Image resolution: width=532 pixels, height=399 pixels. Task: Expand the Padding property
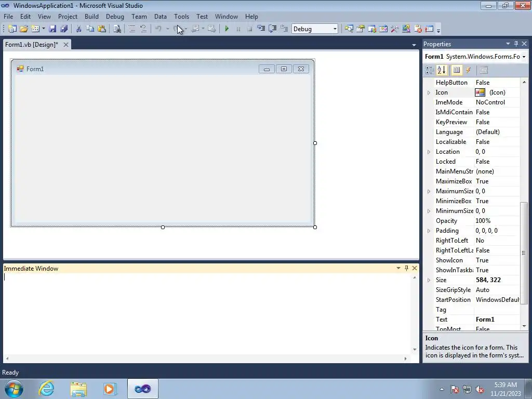[x=429, y=230]
